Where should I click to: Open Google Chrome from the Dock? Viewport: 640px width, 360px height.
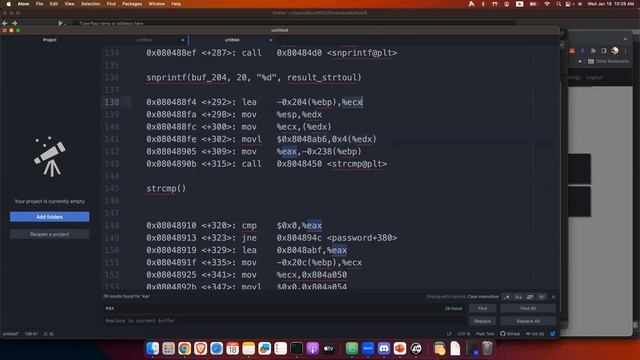pyautogui.click(x=184, y=349)
